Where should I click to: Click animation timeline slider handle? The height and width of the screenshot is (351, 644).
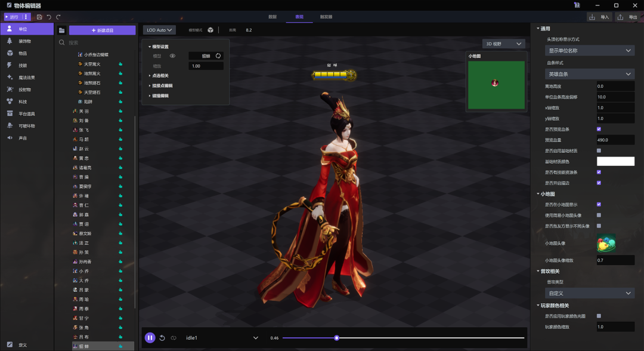tap(336, 338)
